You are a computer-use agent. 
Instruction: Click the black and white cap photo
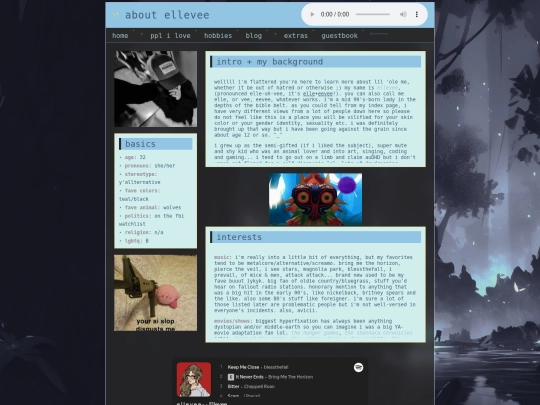(x=156, y=89)
